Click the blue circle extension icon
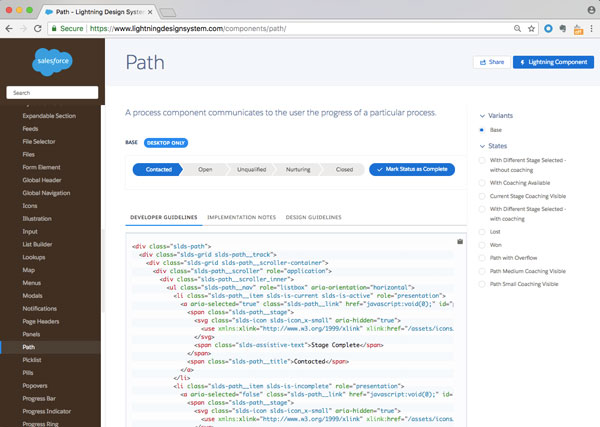The image size is (600, 427). 548,28
